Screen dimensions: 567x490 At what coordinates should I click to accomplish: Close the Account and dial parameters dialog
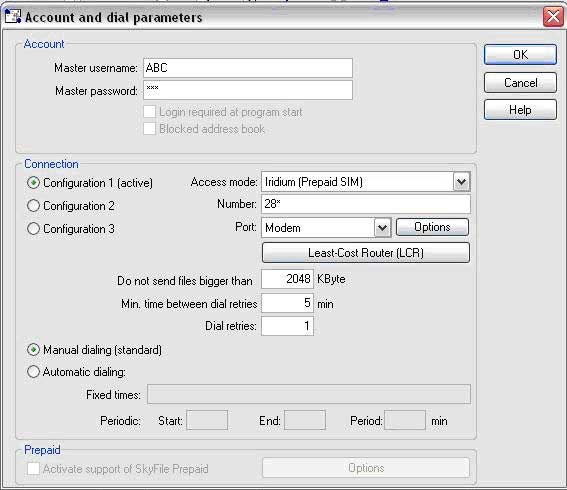(553, 17)
